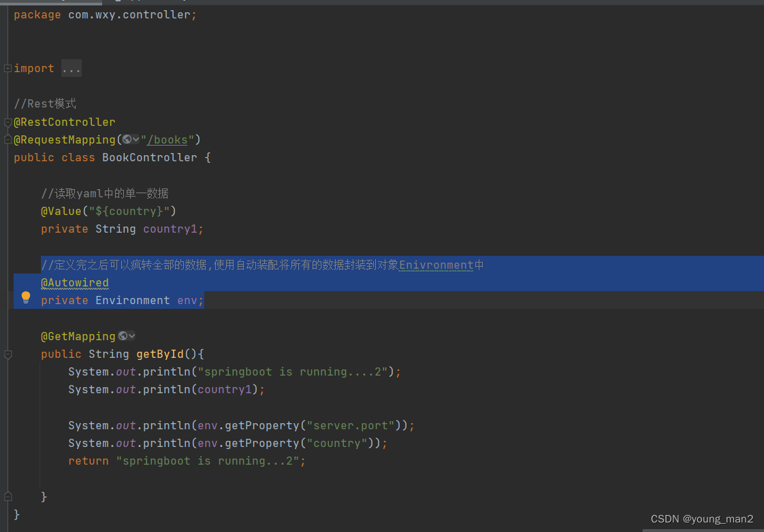Image resolution: width=764 pixels, height=532 pixels.
Task: Click the @Autowired annotation
Action: 75,283
